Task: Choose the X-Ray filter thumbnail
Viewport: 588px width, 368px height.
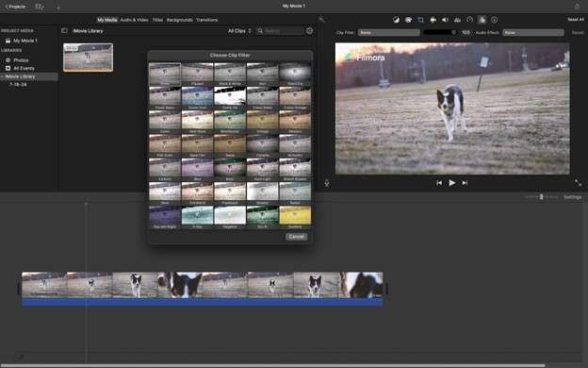Action: [197, 217]
